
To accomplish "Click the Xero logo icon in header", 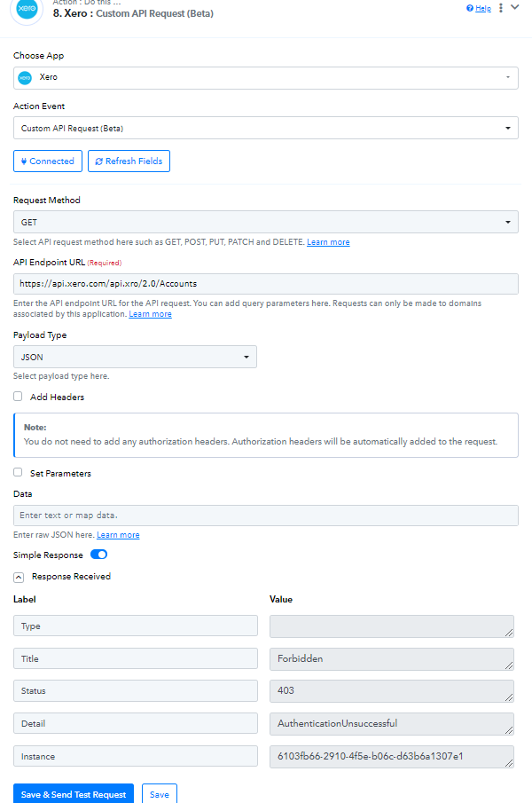I will (x=27, y=9).
